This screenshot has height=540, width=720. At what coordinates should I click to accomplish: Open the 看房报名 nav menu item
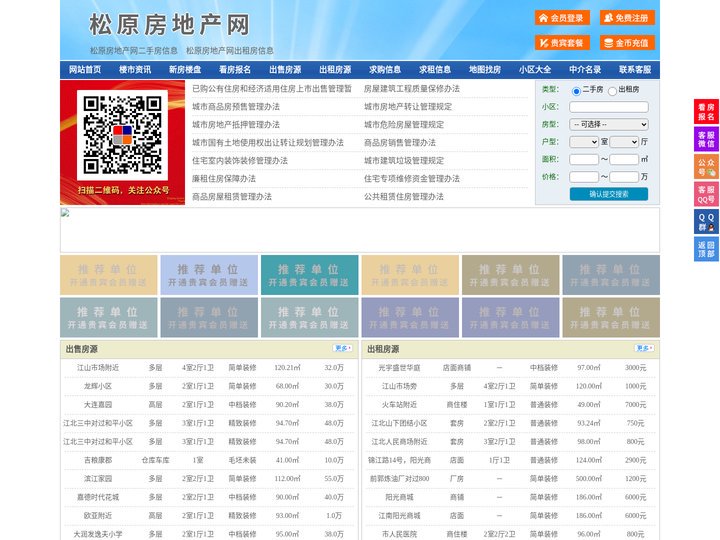(235, 70)
